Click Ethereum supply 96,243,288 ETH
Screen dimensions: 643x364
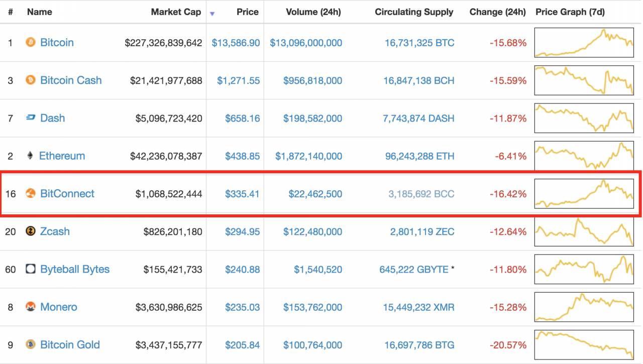click(x=419, y=156)
